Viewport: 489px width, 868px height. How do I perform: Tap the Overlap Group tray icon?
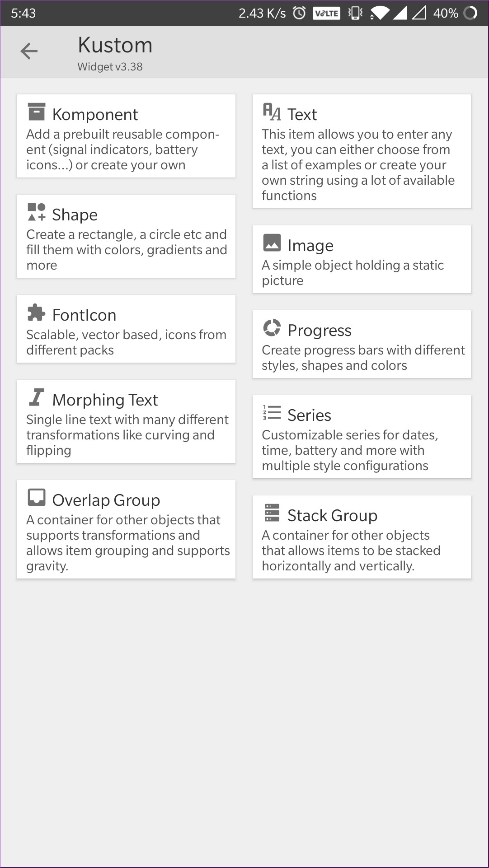(37, 497)
